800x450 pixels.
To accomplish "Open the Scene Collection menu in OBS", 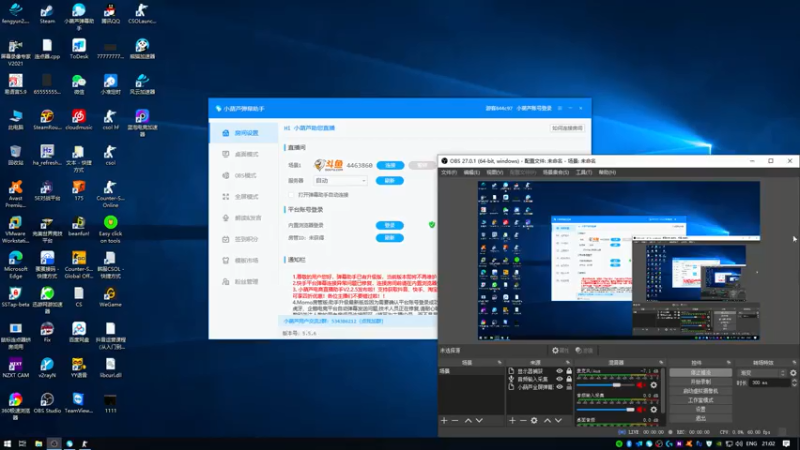I will (556, 172).
